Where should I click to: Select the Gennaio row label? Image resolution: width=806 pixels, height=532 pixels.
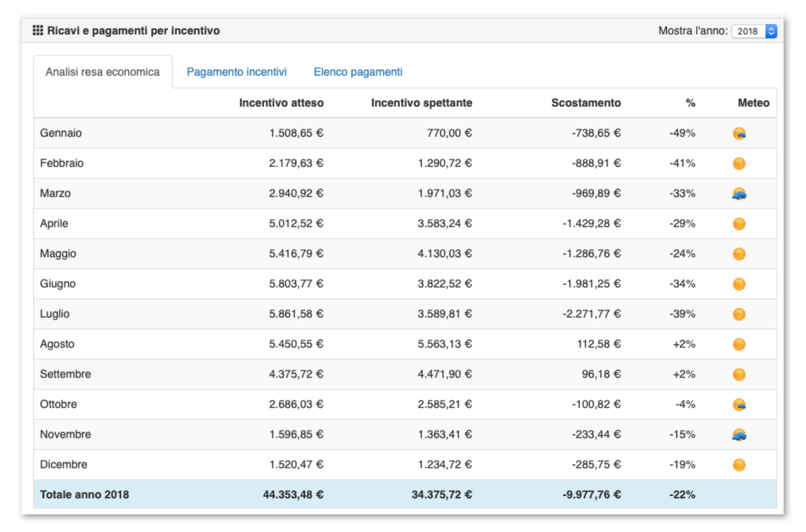pyautogui.click(x=61, y=133)
